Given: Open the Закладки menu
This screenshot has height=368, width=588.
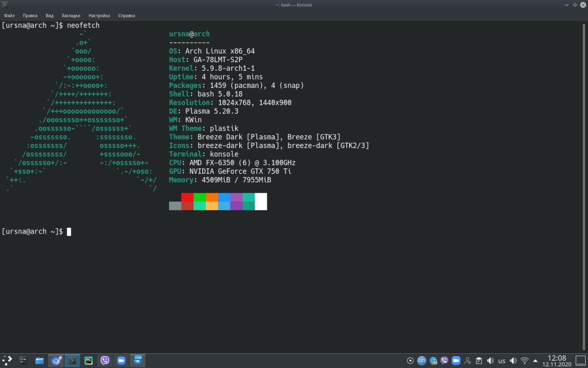Looking at the screenshot, I should tap(71, 16).
